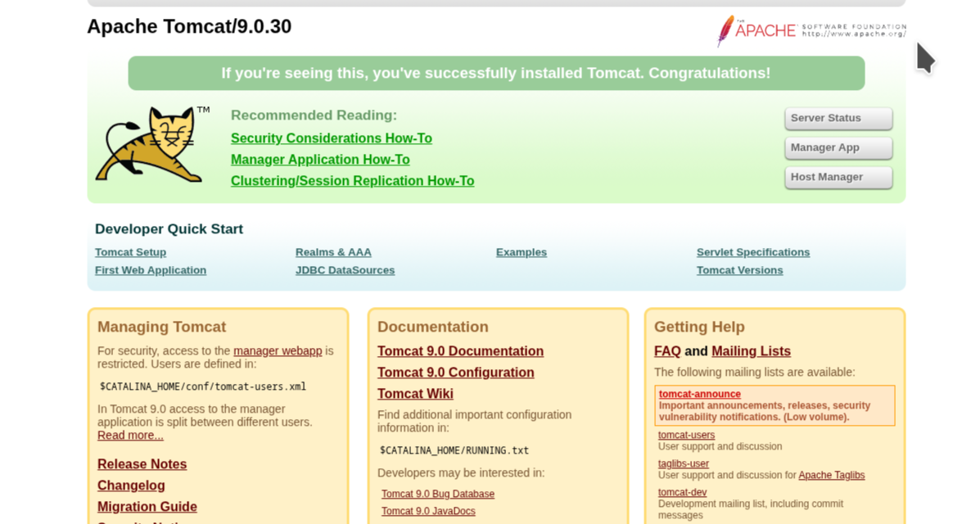Open Tomcat 9.0 Configuration

coord(456,372)
